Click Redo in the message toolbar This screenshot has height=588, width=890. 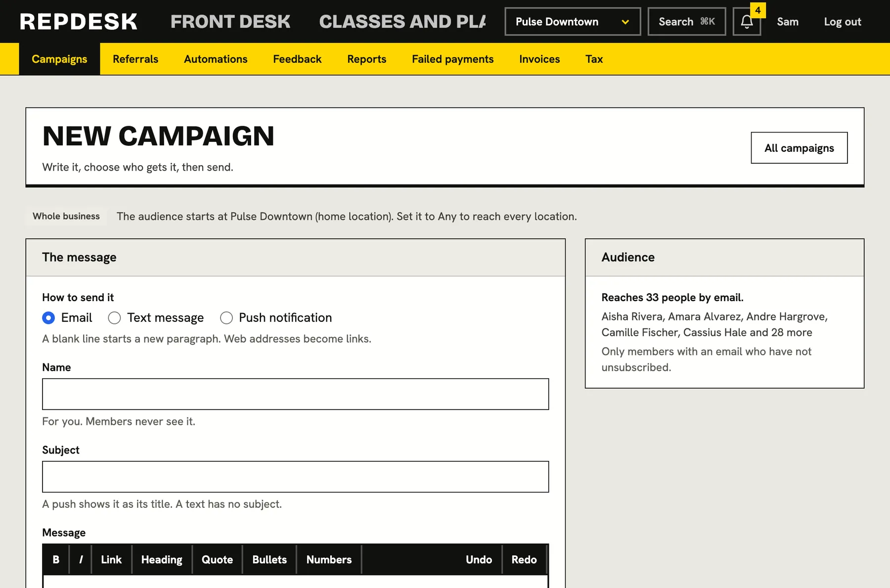tap(524, 559)
